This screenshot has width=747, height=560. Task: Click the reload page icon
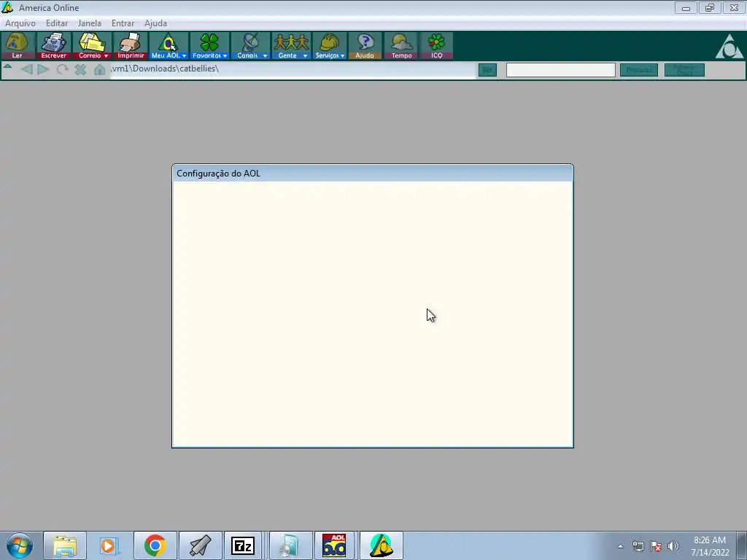[x=62, y=69]
